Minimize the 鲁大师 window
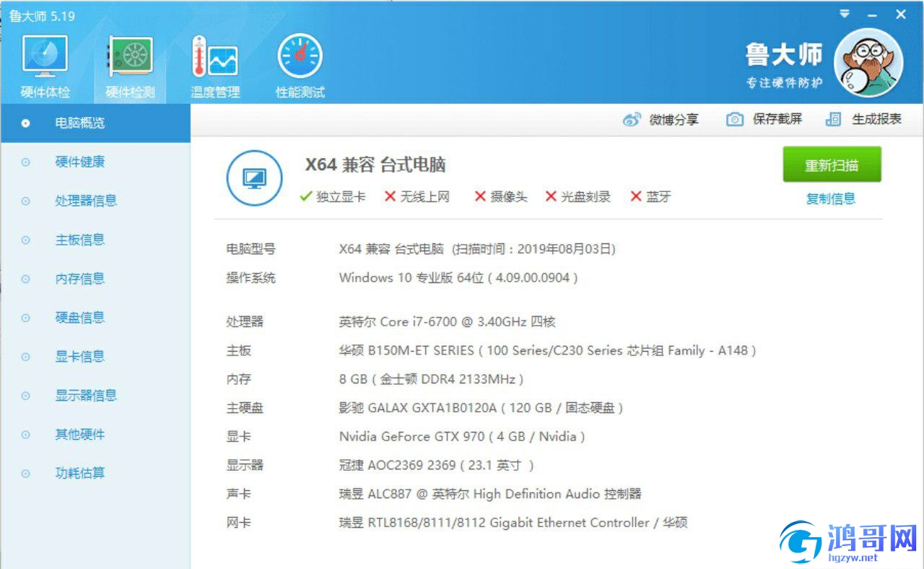The image size is (924, 569). click(x=873, y=14)
